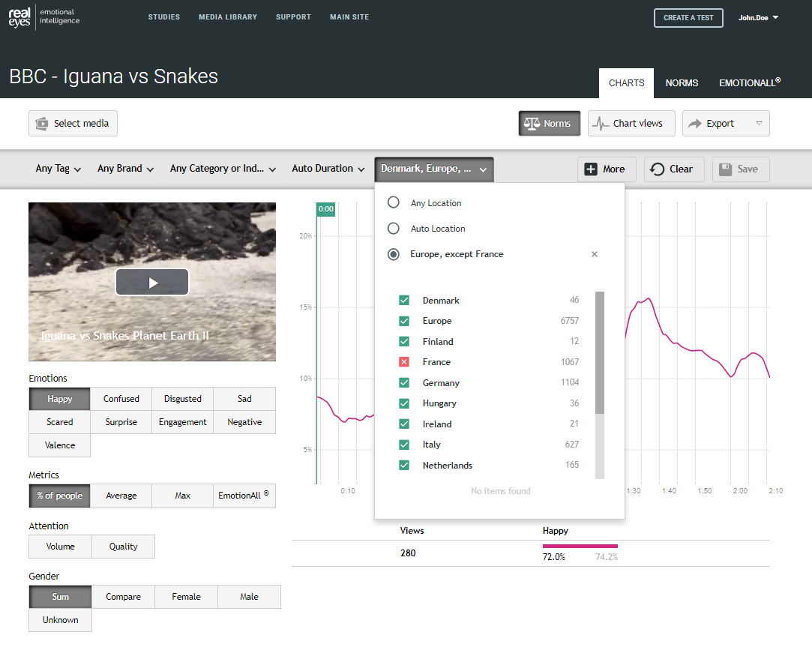Viewport: 812px width, 656px height.
Task: Select the Negative emotion
Action: 244,422
